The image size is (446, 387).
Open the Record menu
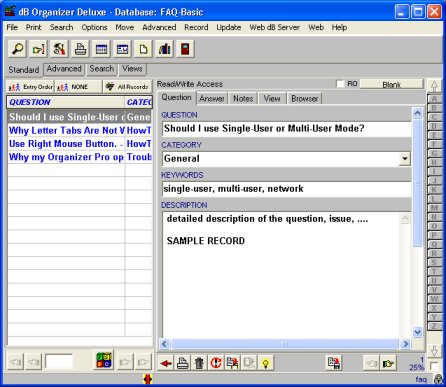pyautogui.click(x=196, y=27)
